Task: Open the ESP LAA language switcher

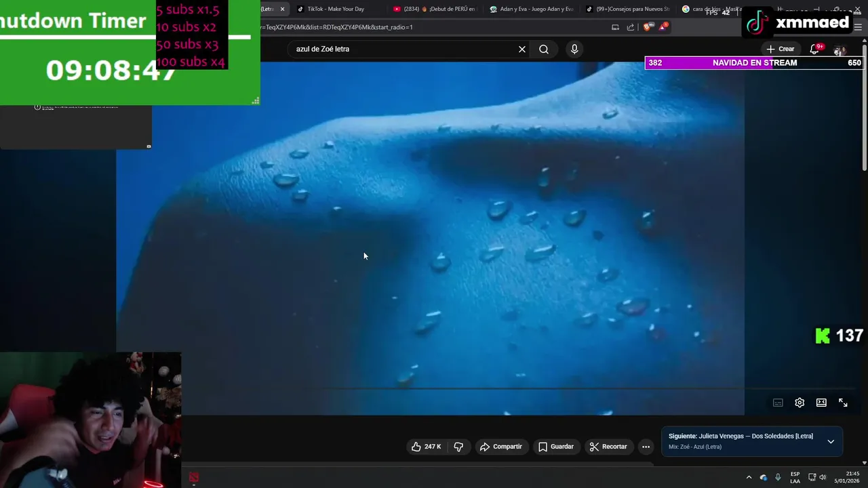Action: pyautogui.click(x=795, y=477)
